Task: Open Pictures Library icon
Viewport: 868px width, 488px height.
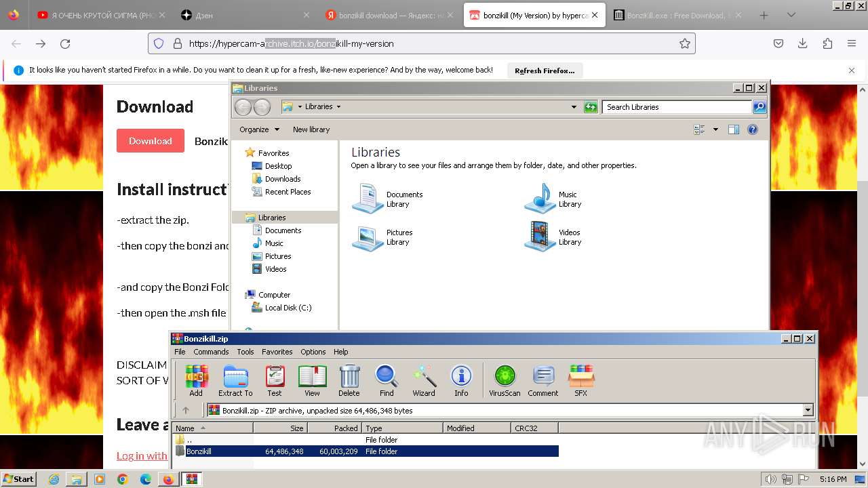Action: [x=383, y=237]
